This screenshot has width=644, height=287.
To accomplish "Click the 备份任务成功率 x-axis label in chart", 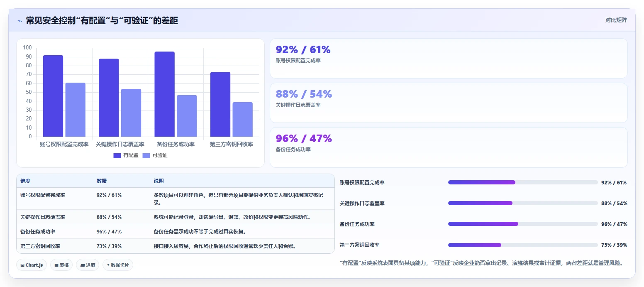I will pos(176,145).
